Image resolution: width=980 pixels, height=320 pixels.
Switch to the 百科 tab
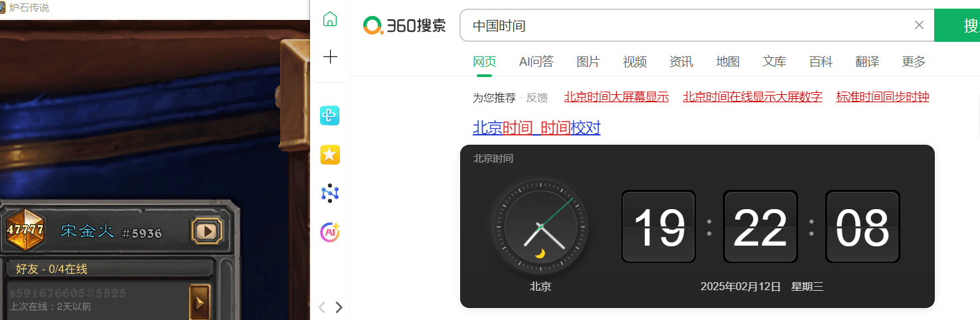tap(821, 62)
